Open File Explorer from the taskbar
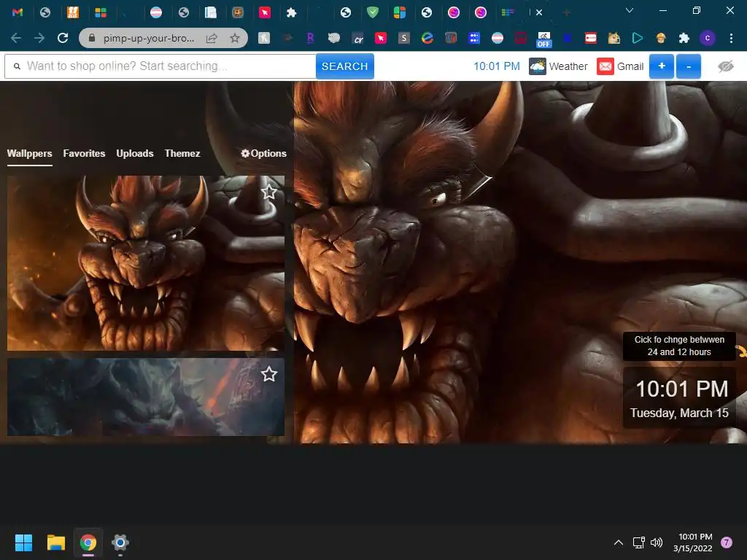The height and width of the screenshot is (560, 747). [x=55, y=542]
